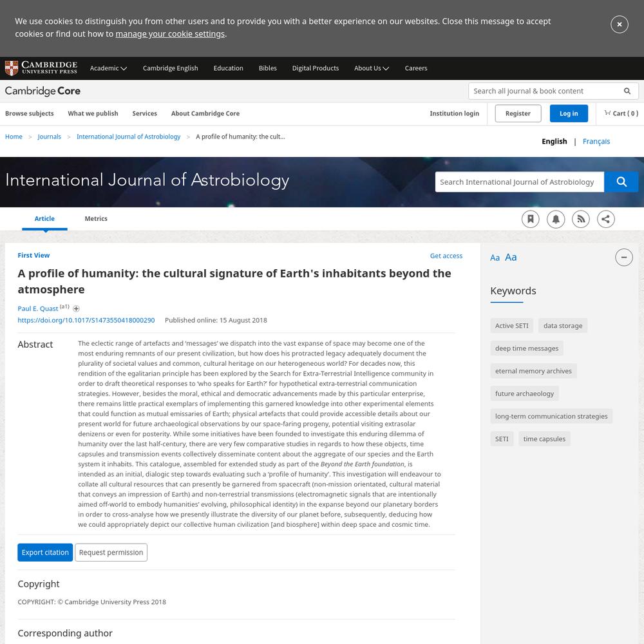Image resolution: width=644 pixels, height=644 pixels.
Task: Open Browse subjects menu
Action: (30, 113)
